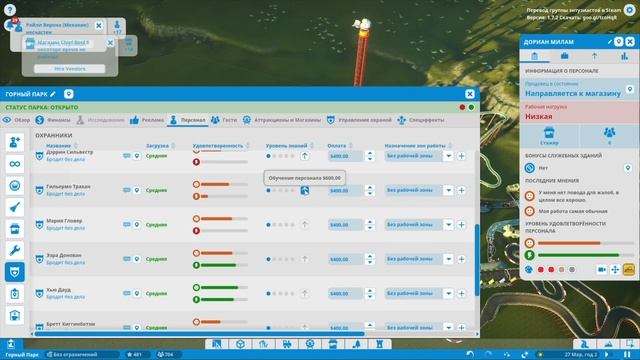Select the all staff infinity filter
The width and height of the screenshot is (640, 360).
[x=15, y=164]
